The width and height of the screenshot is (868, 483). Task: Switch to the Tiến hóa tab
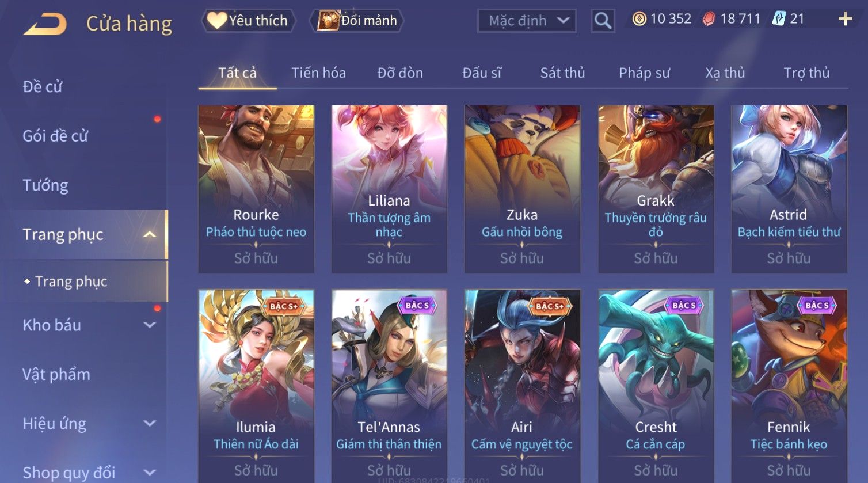(x=318, y=73)
